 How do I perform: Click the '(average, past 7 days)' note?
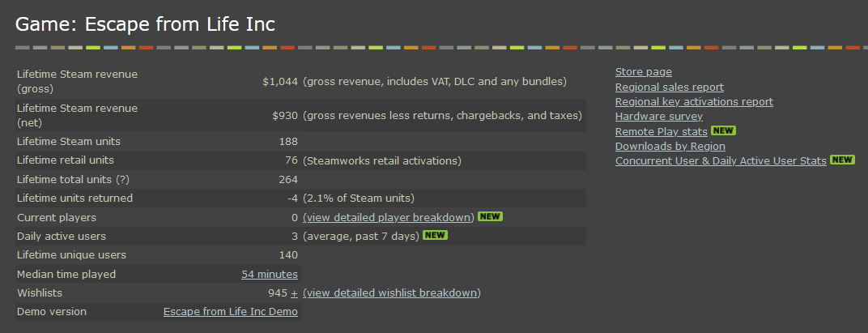pyautogui.click(x=361, y=237)
